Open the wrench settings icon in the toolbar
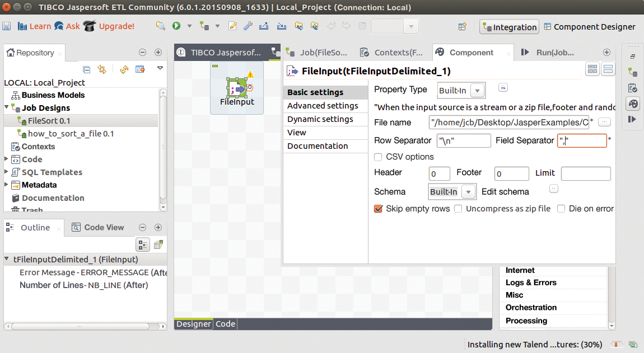The width and height of the screenshot is (644, 353). click(248, 26)
